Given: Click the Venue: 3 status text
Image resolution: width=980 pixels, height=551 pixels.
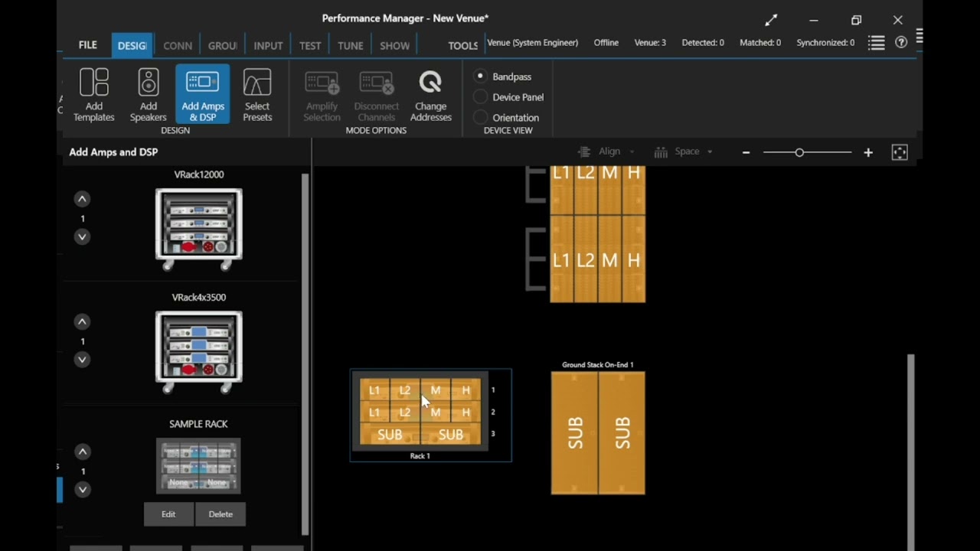Looking at the screenshot, I should click(x=650, y=43).
